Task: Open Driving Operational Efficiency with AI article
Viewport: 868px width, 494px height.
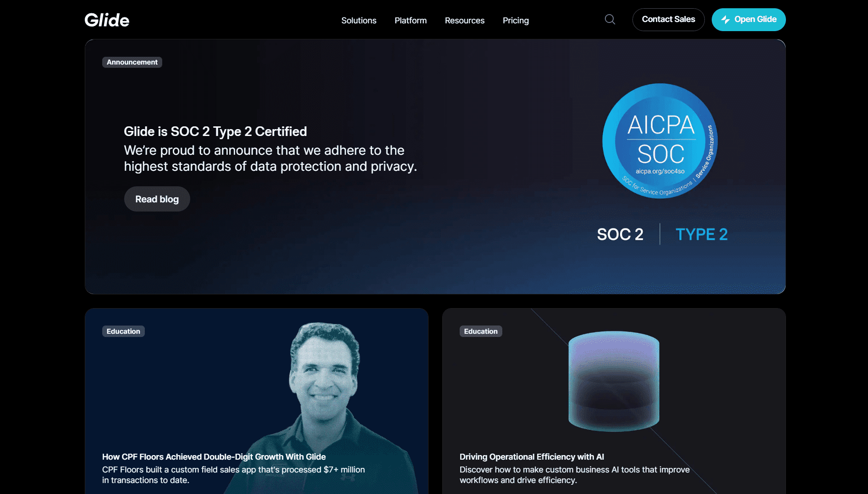Action: coord(532,457)
